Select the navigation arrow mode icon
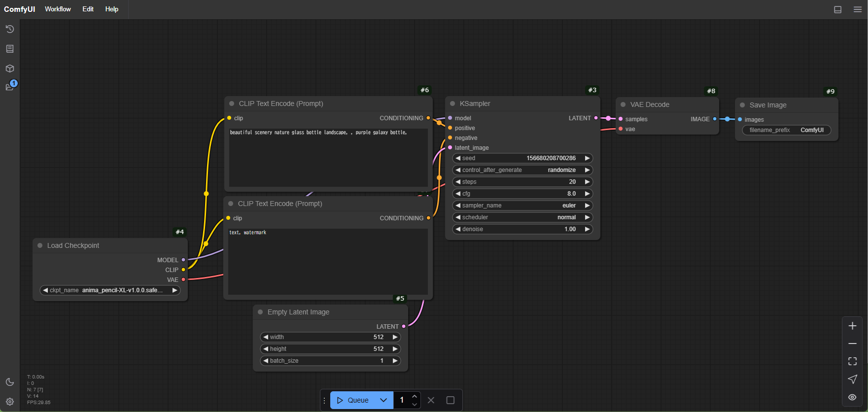 [x=852, y=379]
